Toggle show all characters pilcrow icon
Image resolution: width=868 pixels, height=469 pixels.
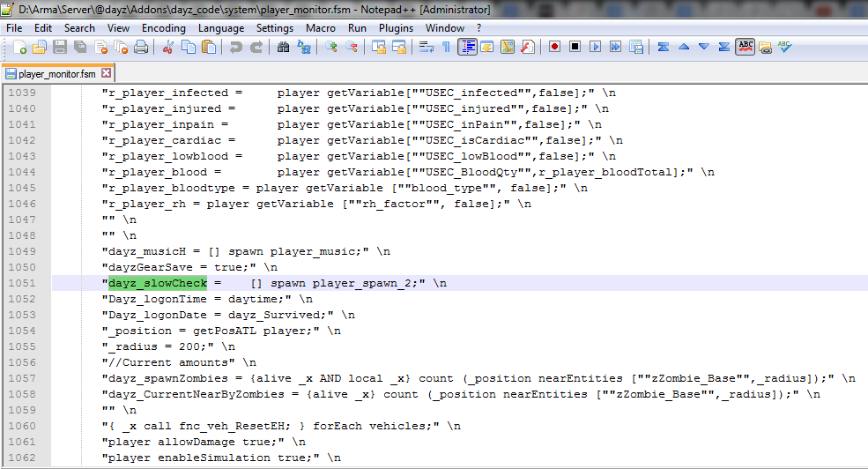point(446,48)
